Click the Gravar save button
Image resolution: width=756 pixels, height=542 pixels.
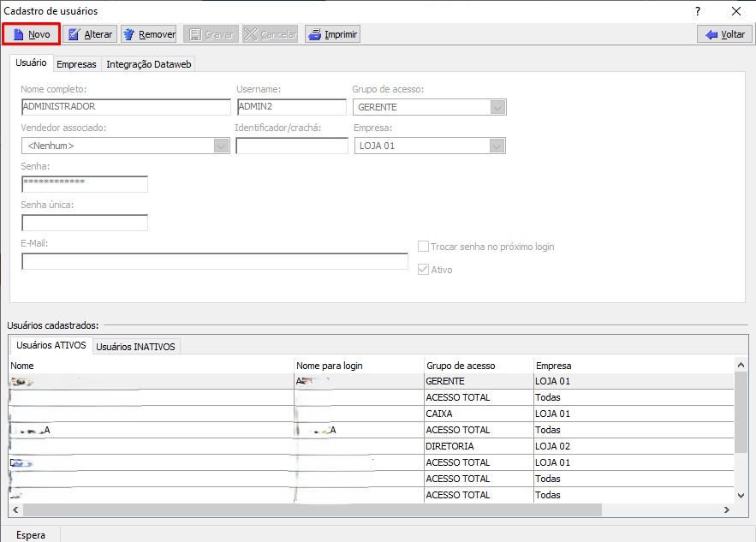[x=211, y=34]
